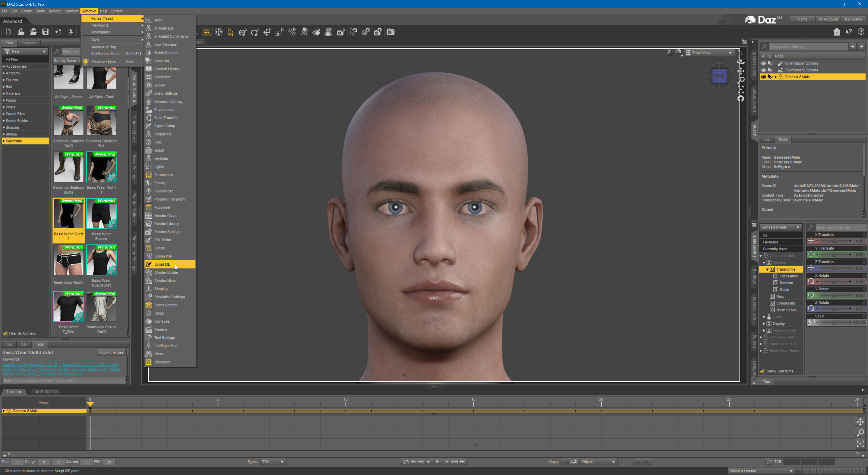Screen dimensions: 868x475
Task: Toggle the timeline loop playback icon
Action: (405, 461)
